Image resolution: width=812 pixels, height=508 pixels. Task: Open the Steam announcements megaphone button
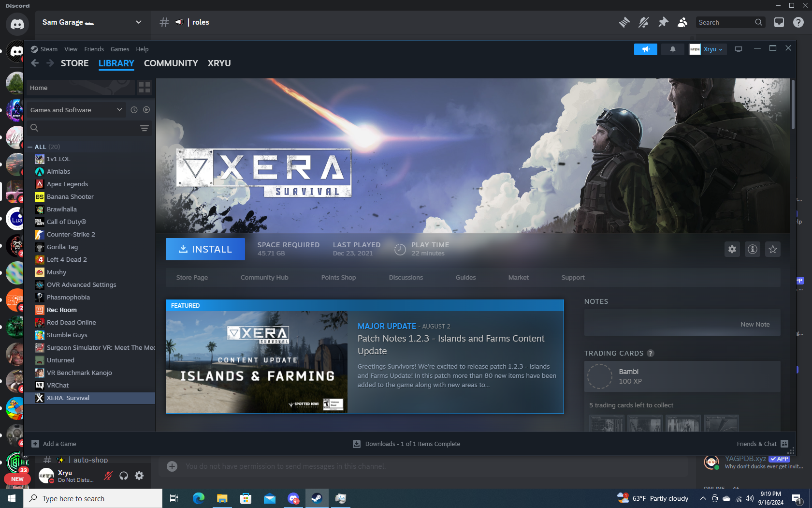[646, 49]
